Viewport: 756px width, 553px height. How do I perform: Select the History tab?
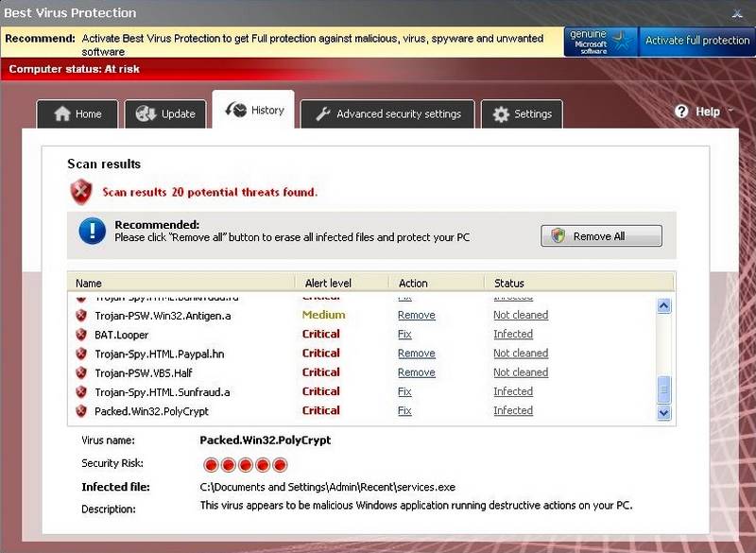point(253,110)
